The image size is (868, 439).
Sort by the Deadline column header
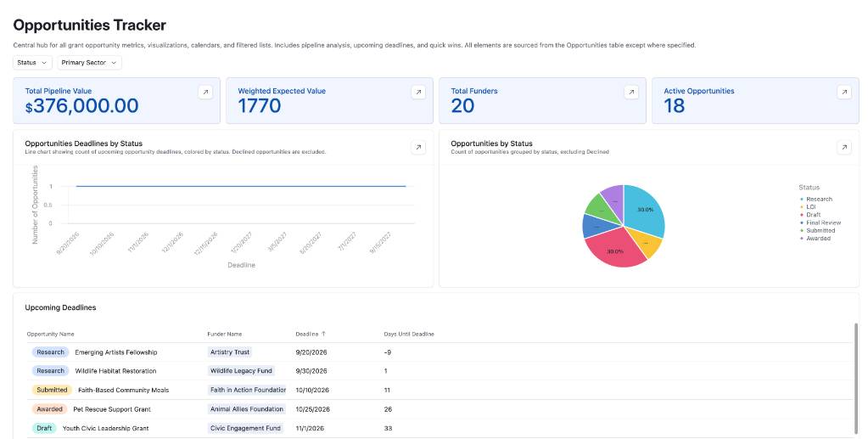(x=311, y=335)
